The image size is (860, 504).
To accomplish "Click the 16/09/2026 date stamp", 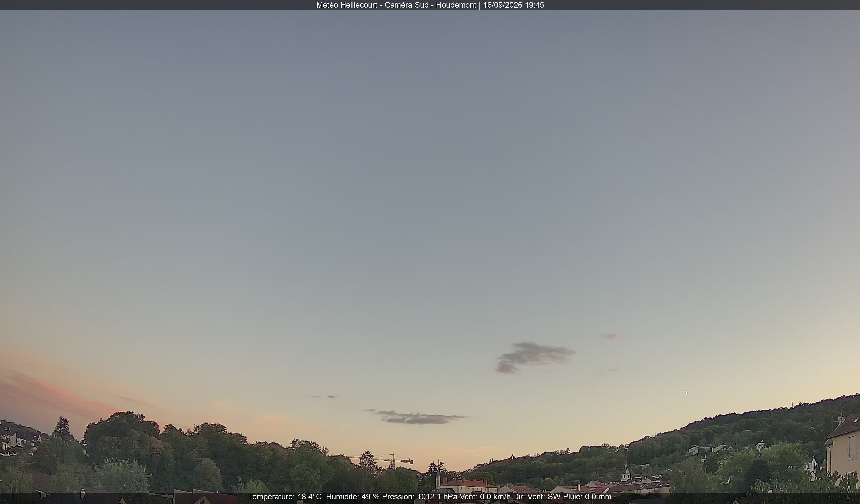I will [x=503, y=5].
